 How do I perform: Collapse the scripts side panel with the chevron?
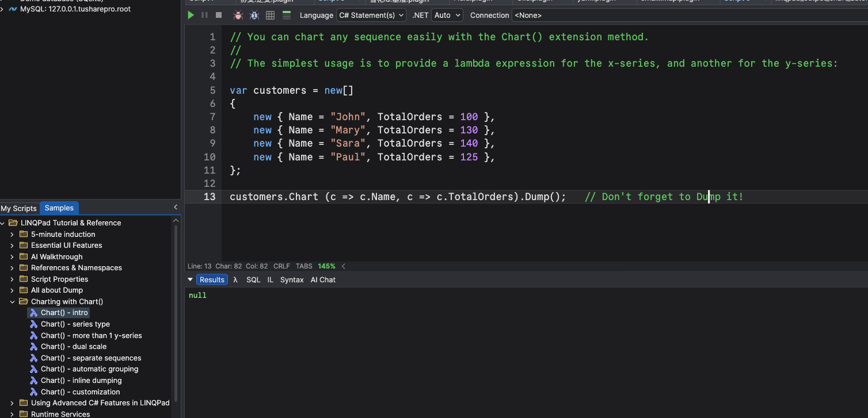(x=176, y=208)
